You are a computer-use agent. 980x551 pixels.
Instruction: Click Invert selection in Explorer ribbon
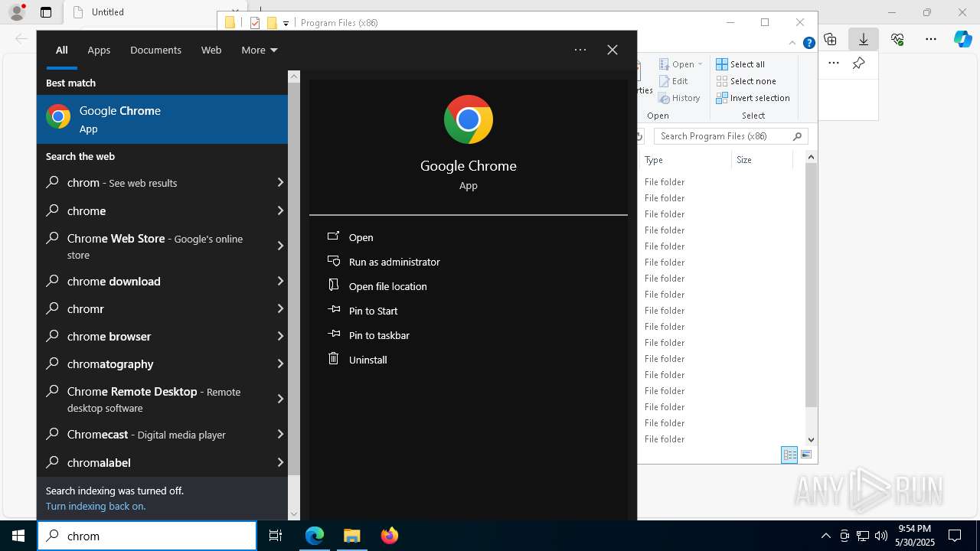pos(753,98)
